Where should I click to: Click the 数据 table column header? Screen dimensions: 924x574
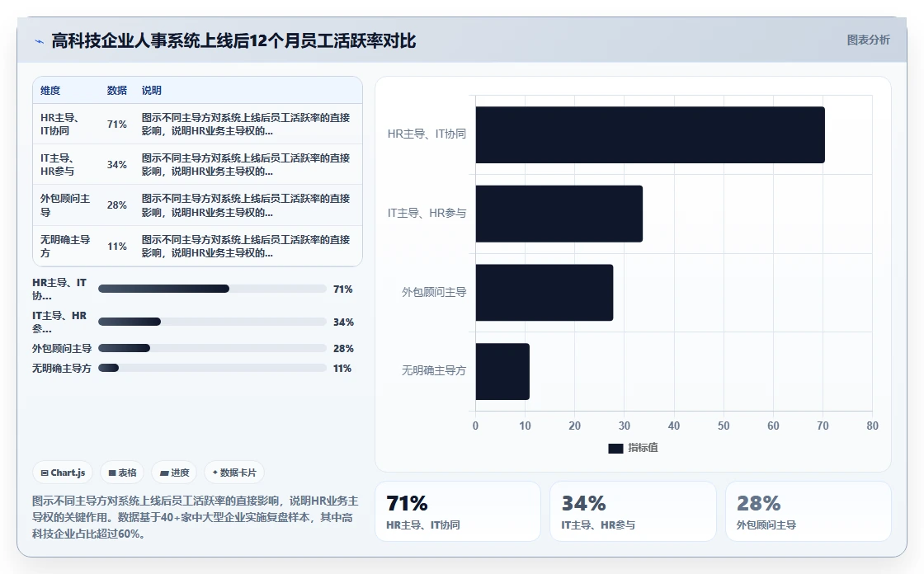(x=116, y=90)
